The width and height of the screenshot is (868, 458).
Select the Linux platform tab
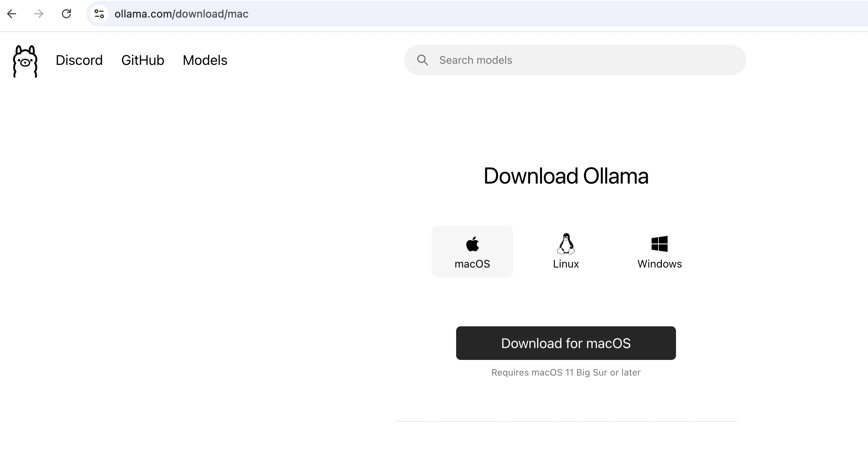tap(566, 252)
